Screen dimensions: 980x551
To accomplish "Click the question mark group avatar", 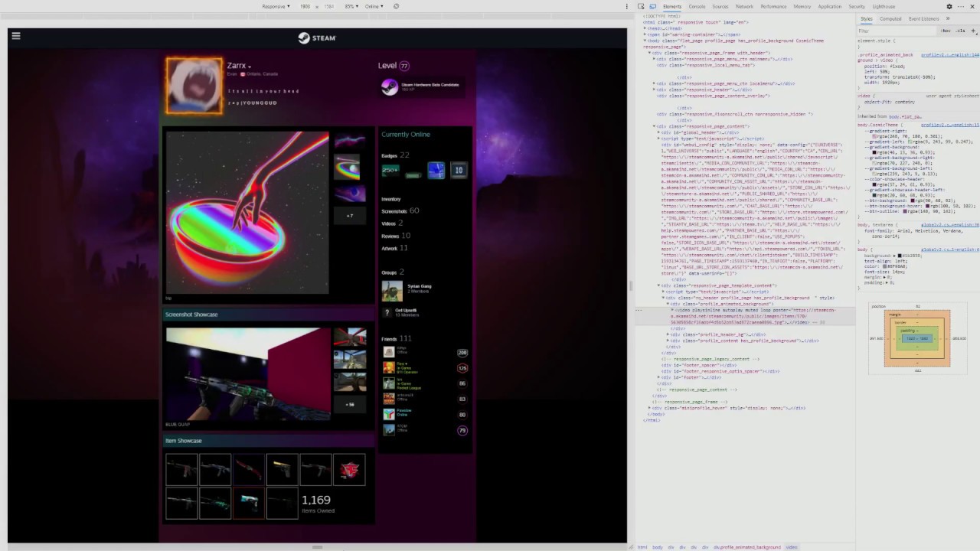I will (x=387, y=312).
